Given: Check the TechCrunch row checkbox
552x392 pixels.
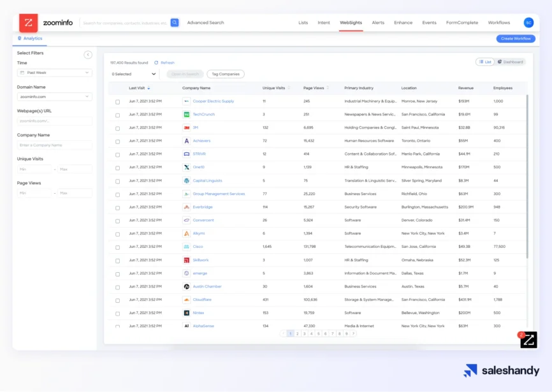Looking at the screenshot, I should (x=117, y=115).
